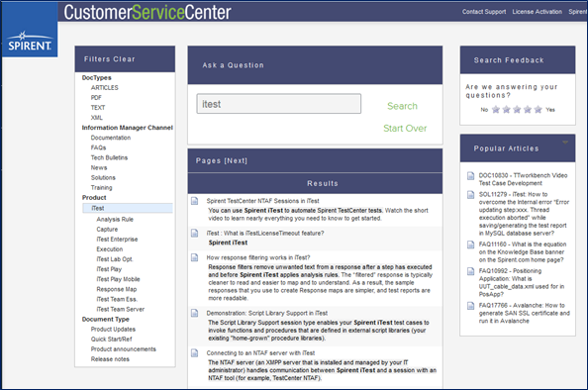Rate search feedback with the third star
588x390 pixels.
coord(517,110)
